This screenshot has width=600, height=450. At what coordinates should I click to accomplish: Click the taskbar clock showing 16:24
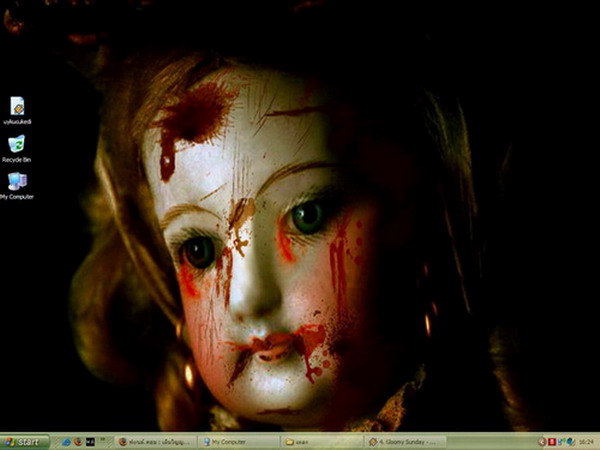586,442
